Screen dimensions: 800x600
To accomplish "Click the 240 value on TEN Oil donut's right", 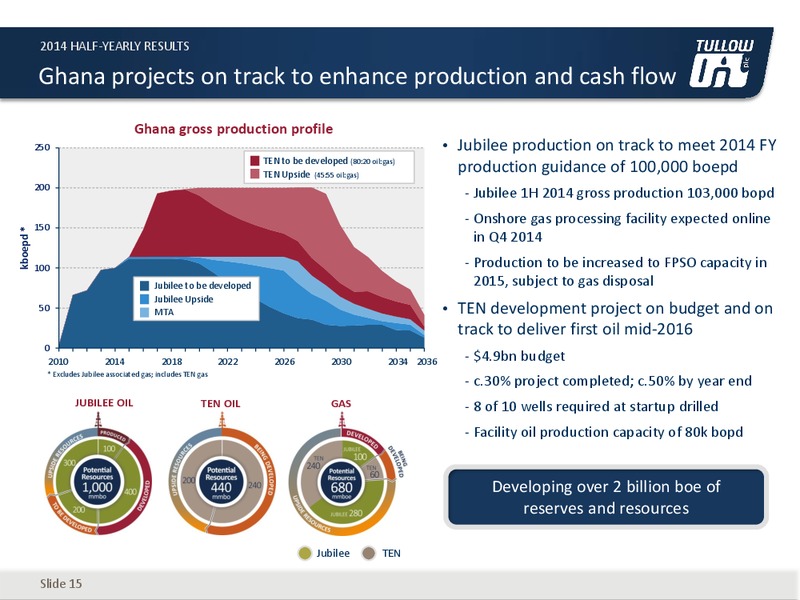I will [x=255, y=486].
